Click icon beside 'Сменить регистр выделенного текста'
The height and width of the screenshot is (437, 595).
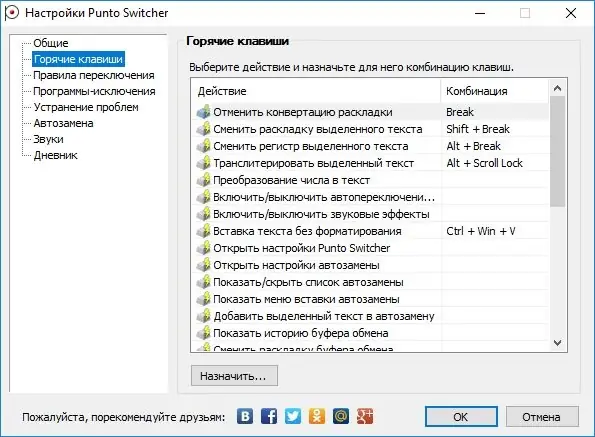pos(204,146)
